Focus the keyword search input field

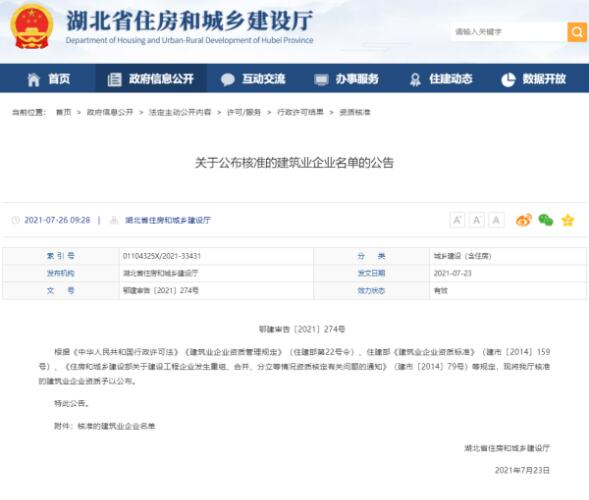pyautogui.click(x=509, y=32)
